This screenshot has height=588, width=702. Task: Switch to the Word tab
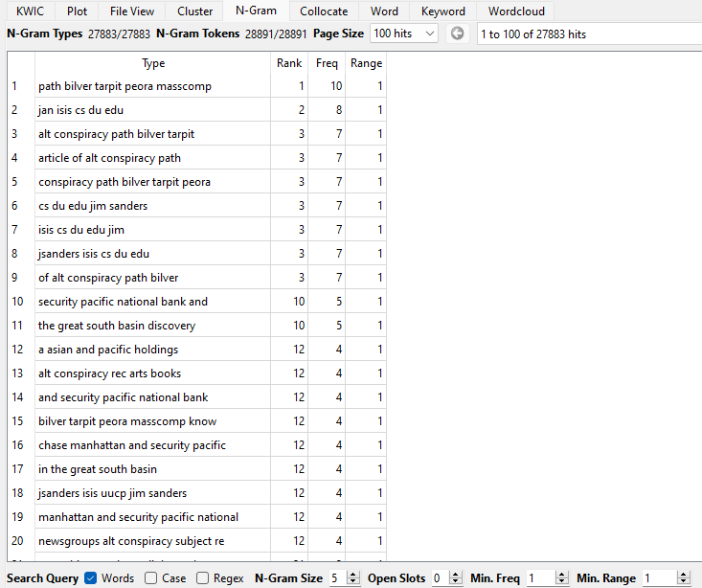(384, 11)
